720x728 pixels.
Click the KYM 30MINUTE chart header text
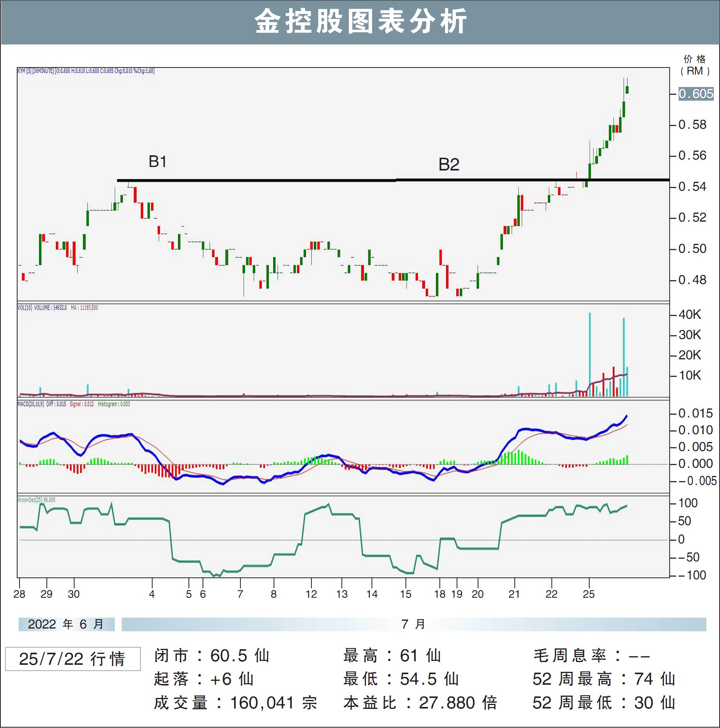(x=86, y=71)
